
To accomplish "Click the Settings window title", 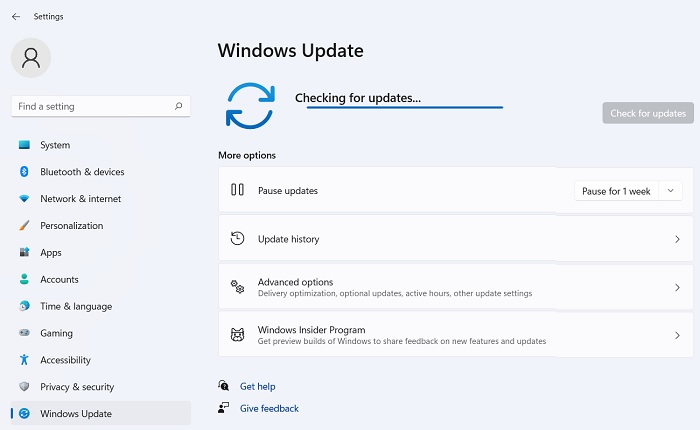I will tap(48, 17).
